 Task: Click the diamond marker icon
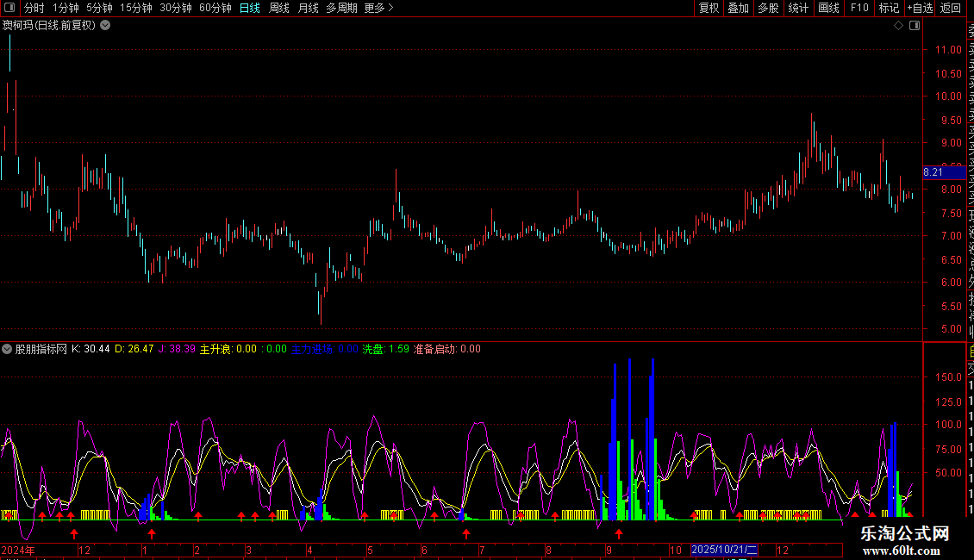tap(898, 26)
